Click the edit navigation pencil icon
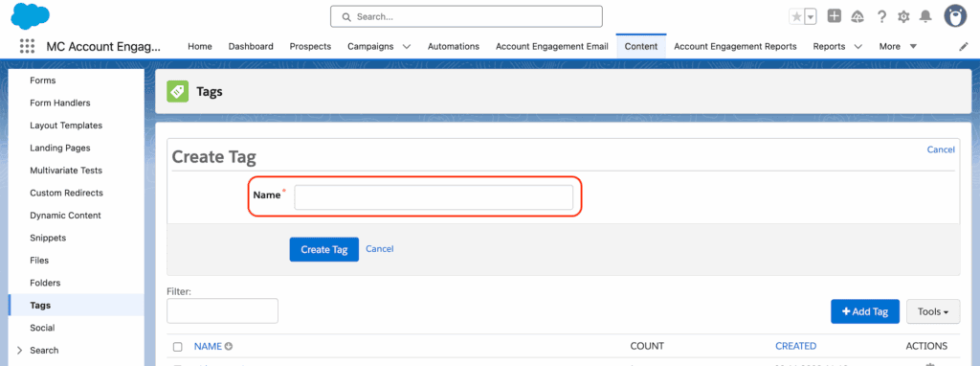Viewport: 980px width, 366px height. coord(963,46)
